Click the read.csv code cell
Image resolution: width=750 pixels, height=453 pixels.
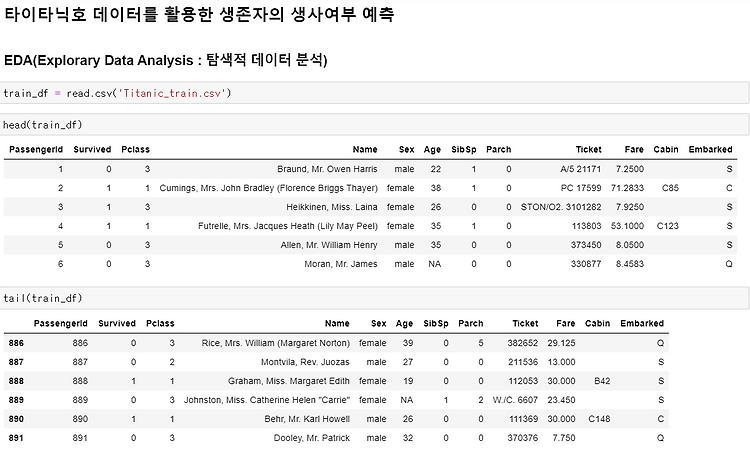[375, 93]
